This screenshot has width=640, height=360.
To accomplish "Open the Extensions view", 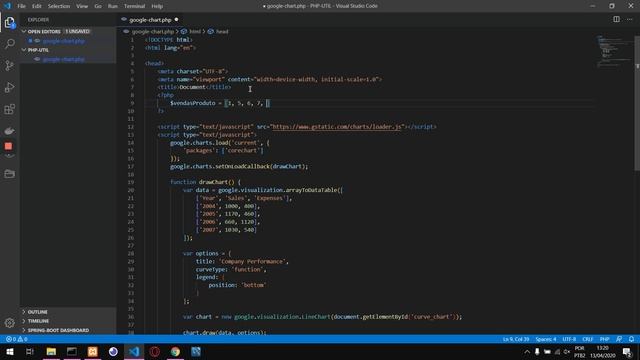I will tap(10, 109).
